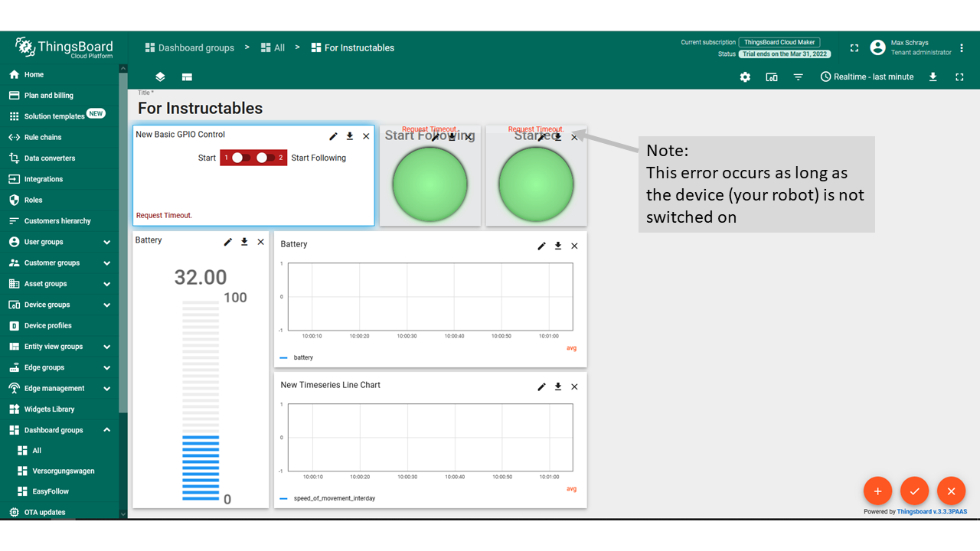Open the filters icon in toolbar

798,77
